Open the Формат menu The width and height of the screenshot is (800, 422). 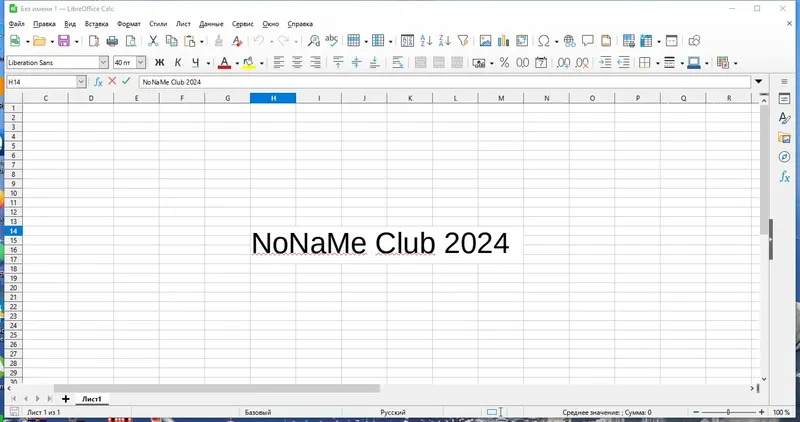coord(129,24)
